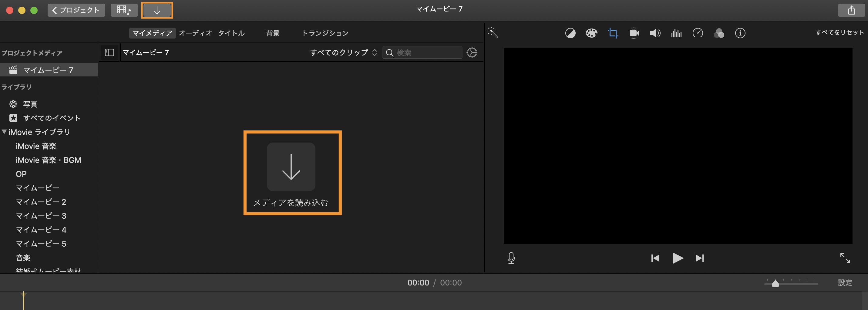Select the 音楽 event
The height and width of the screenshot is (310, 868).
coord(23,258)
